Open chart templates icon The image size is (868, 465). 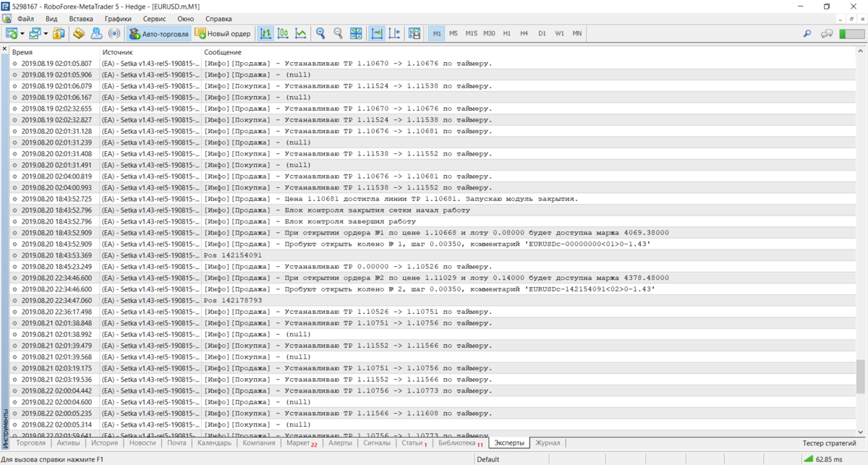click(414, 33)
